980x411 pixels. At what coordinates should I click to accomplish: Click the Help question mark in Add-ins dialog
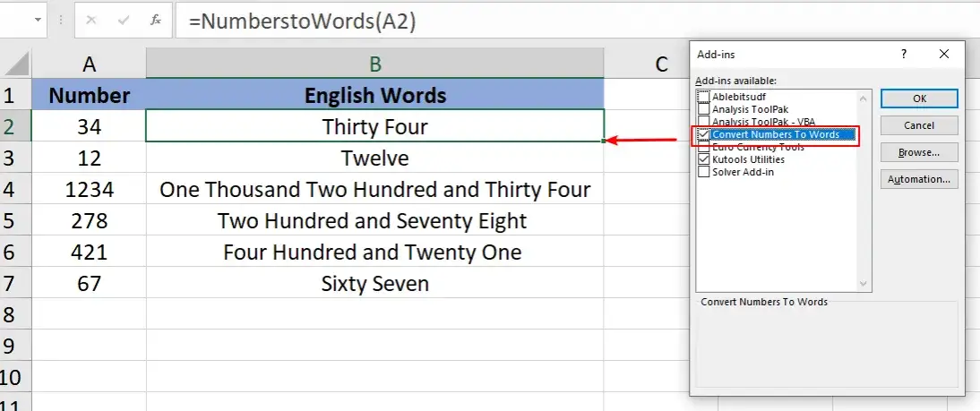click(x=902, y=55)
